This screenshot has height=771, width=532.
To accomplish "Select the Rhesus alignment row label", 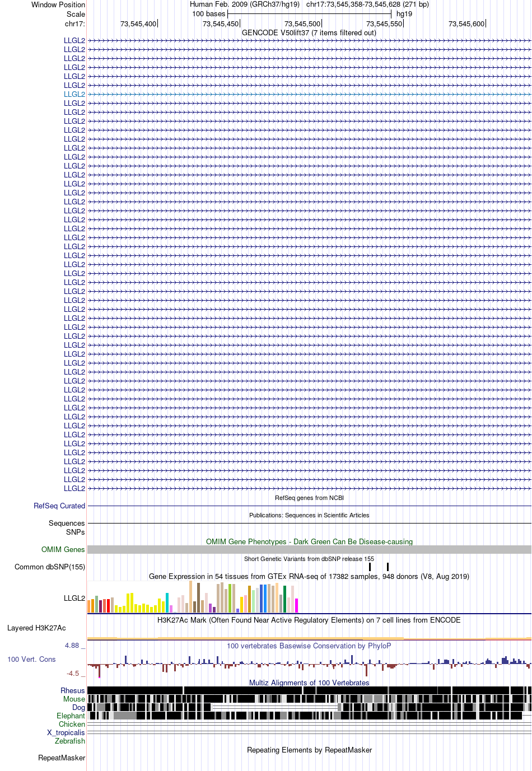I will click(x=73, y=690).
